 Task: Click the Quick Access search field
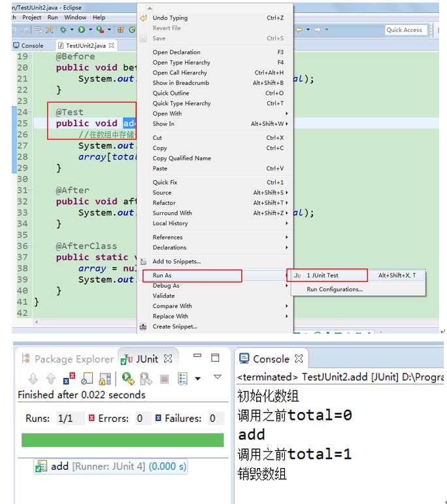coord(405,30)
